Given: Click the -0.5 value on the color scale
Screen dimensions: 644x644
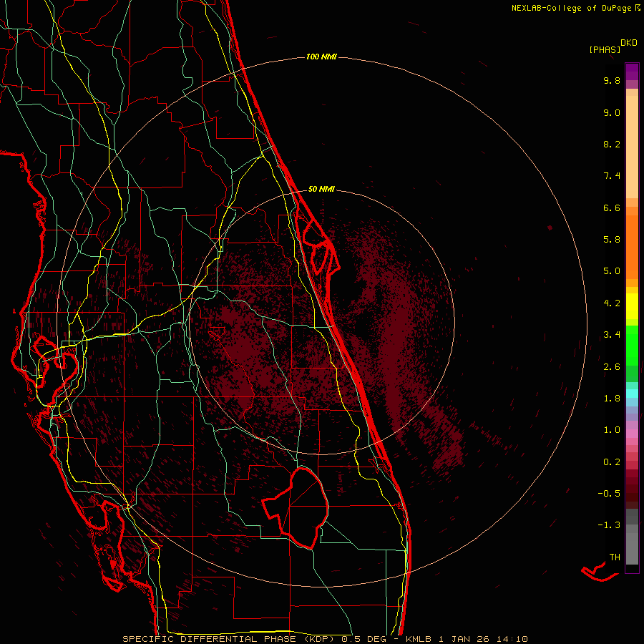Looking at the screenshot, I should click(609, 494).
